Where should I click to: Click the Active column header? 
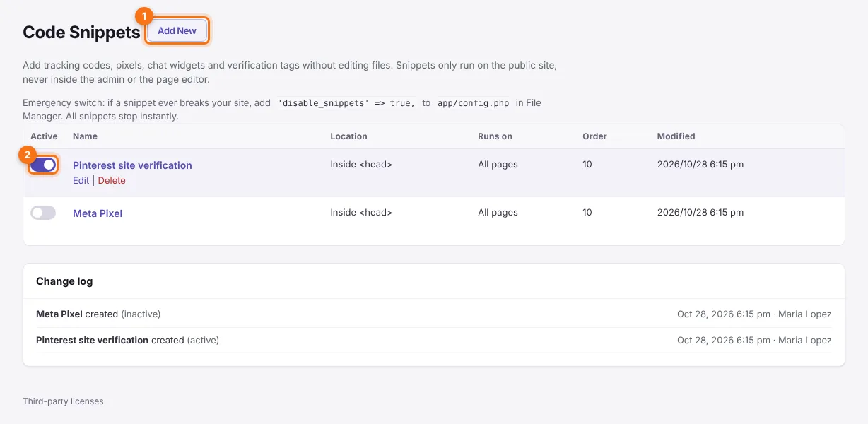[44, 136]
